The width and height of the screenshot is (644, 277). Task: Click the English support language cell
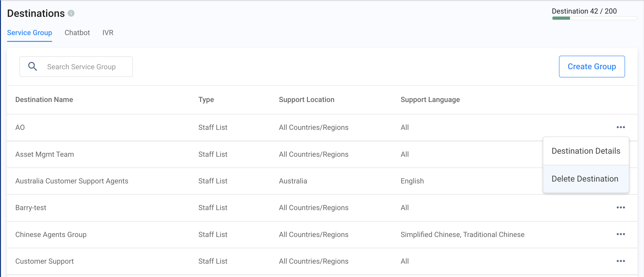click(x=412, y=181)
